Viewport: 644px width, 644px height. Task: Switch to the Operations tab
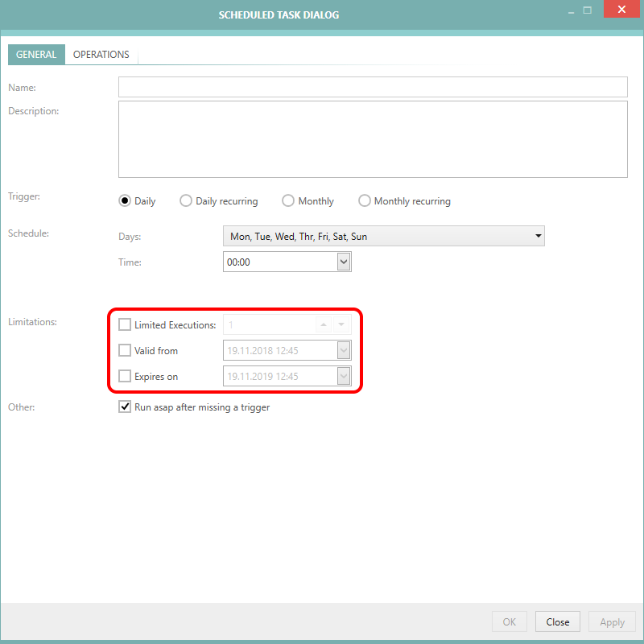pos(101,55)
